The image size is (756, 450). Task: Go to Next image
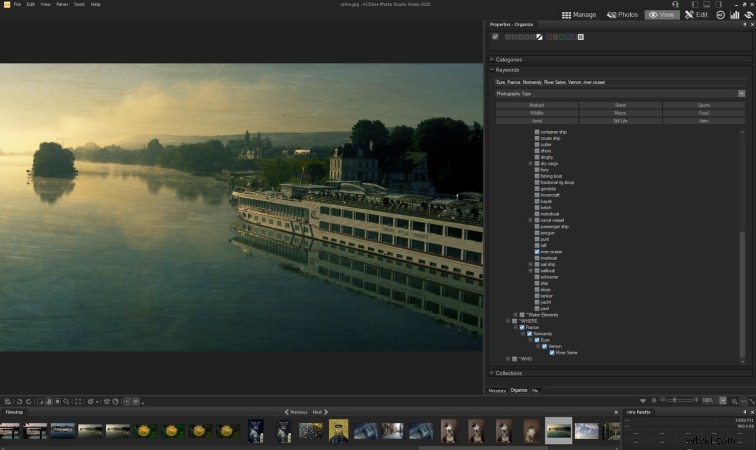point(320,412)
